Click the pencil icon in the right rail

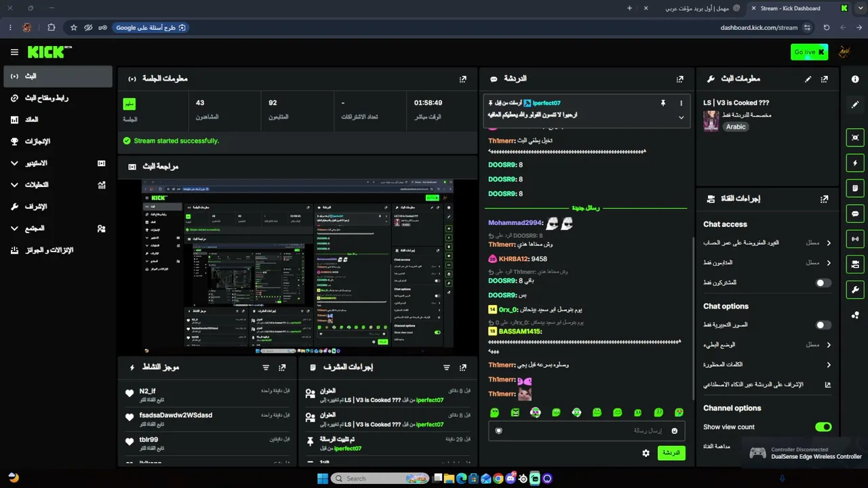click(x=855, y=104)
